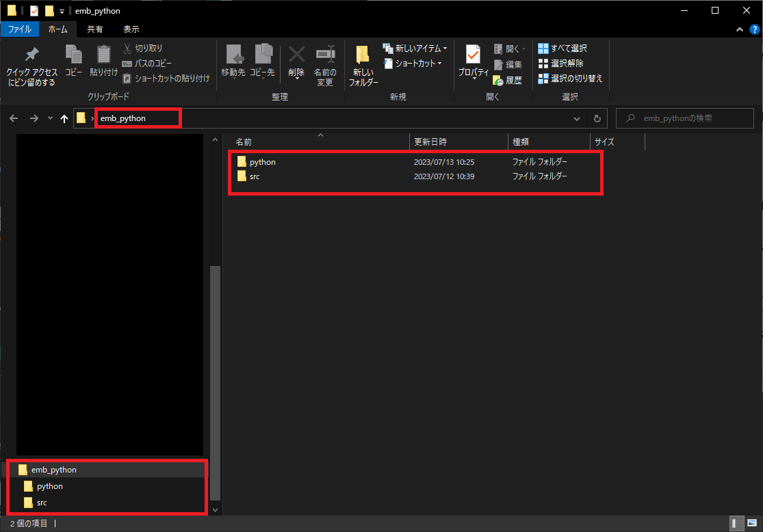Screen dimensions: 763x532
Task: Create a new folder with ribbon icon
Action: click(363, 55)
